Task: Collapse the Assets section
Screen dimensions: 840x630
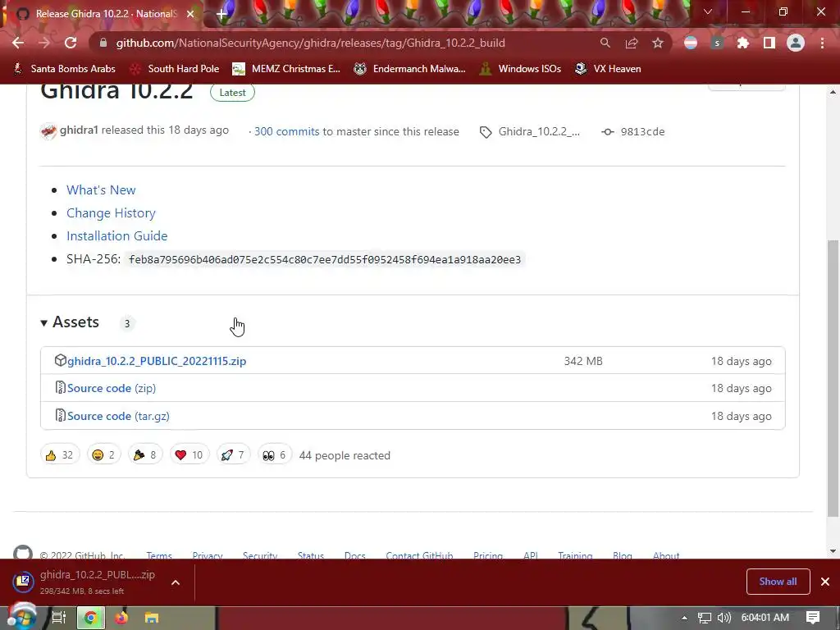Action: (x=70, y=322)
